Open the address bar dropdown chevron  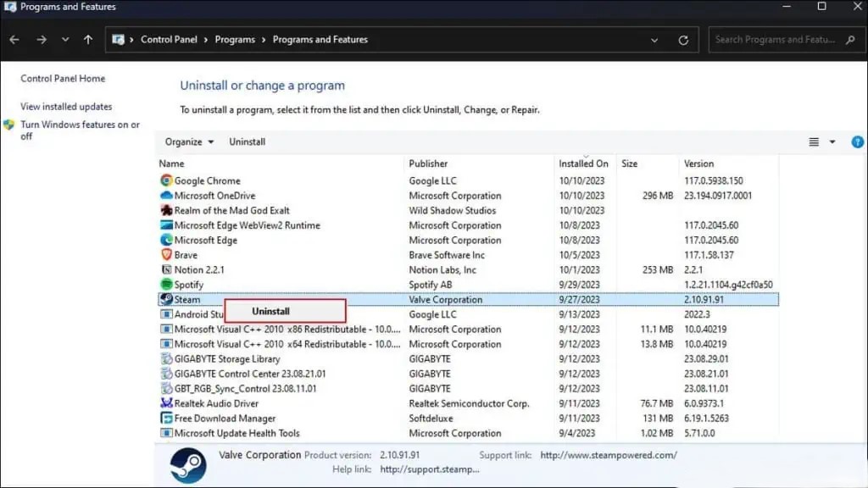pos(654,39)
